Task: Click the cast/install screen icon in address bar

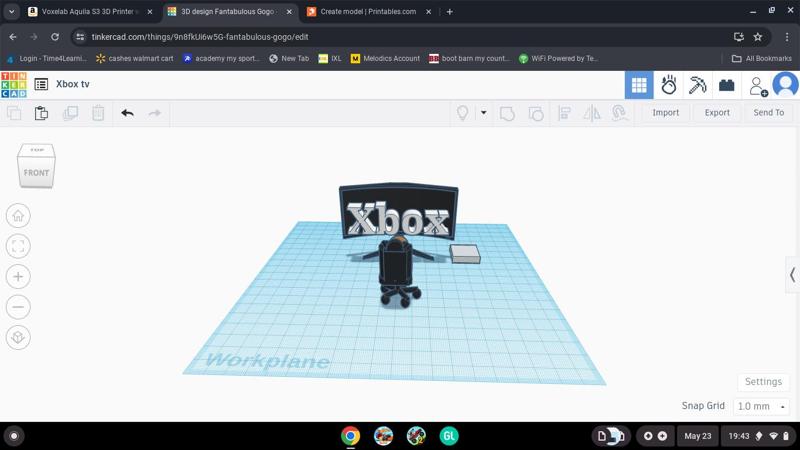Action: click(x=738, y=37)
